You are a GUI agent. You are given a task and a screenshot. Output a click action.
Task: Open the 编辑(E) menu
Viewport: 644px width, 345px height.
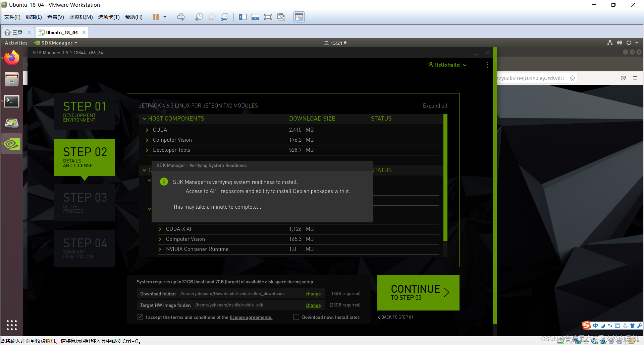click(34, 17)
